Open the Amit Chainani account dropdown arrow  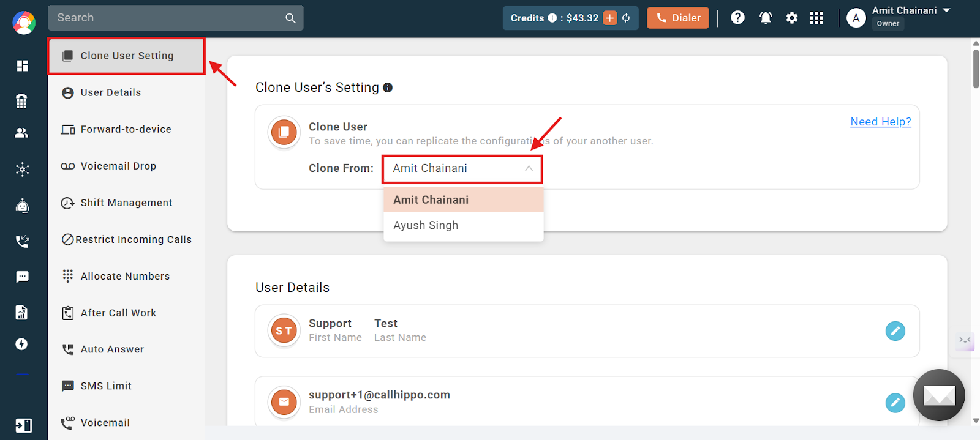point(946,10)
